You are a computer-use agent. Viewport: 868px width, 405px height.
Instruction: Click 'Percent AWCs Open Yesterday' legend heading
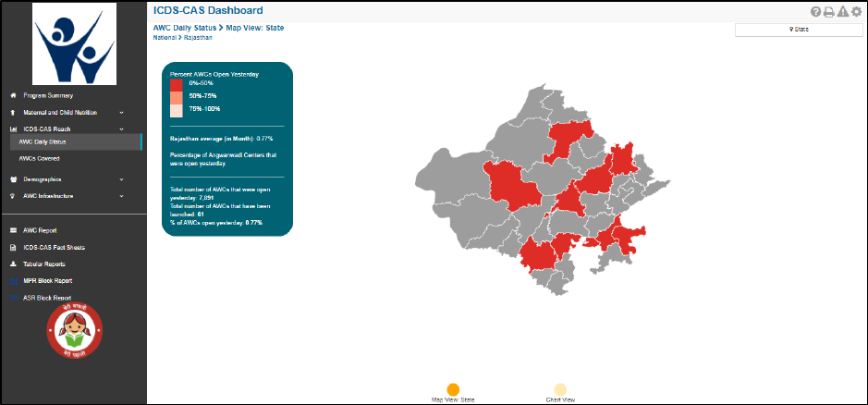[x=214, y=74]
